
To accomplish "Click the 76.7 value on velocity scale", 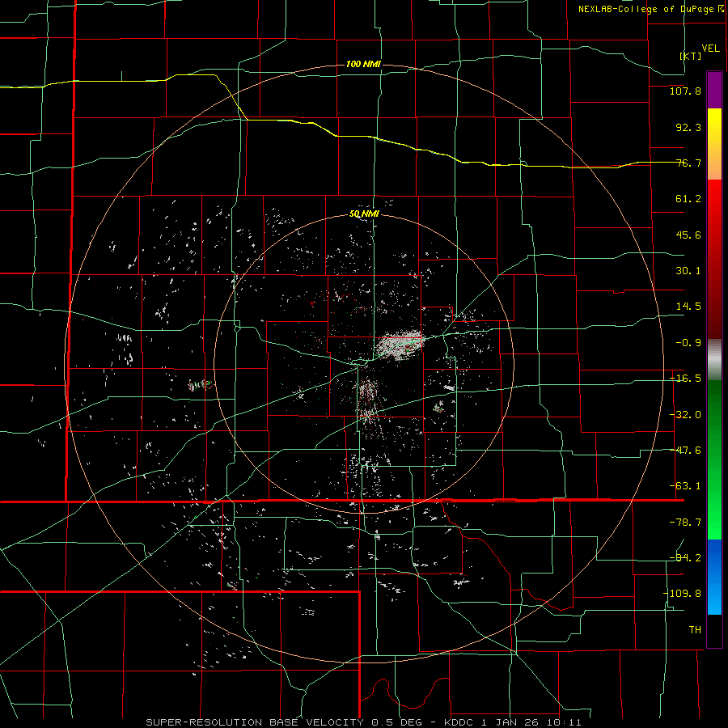I will click(688, 163).
